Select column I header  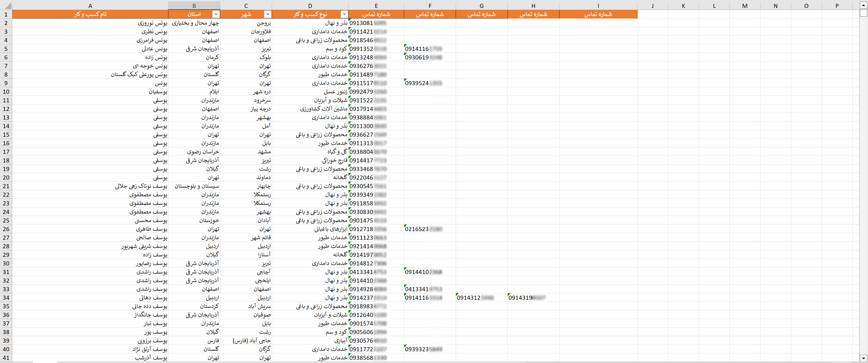pyautogui.click(x=598, y=6)
